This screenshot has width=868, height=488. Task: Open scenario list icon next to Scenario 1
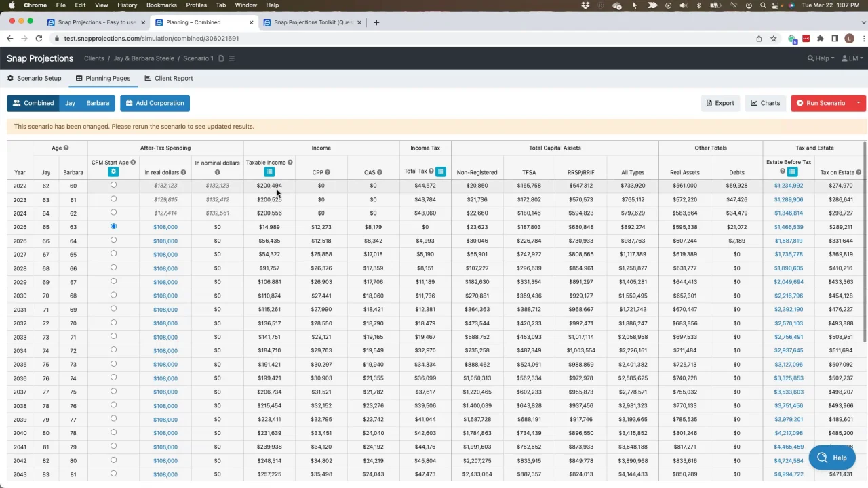pyautogui.click(x=231, y=58)
